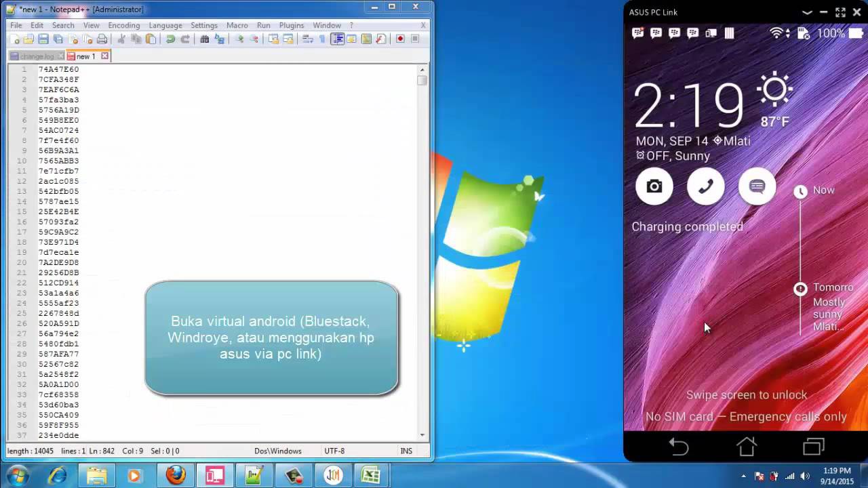The height and width of the screenshot is (488, 868).
Task: Tap the Tomorrow forecast timeline marker
Action: (800, 289)
